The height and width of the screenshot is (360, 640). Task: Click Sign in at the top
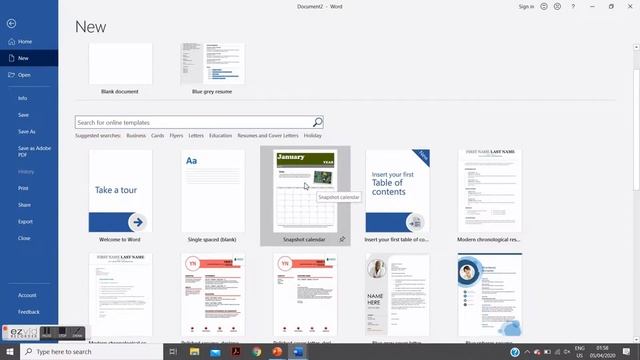click(x=526, y=7)
